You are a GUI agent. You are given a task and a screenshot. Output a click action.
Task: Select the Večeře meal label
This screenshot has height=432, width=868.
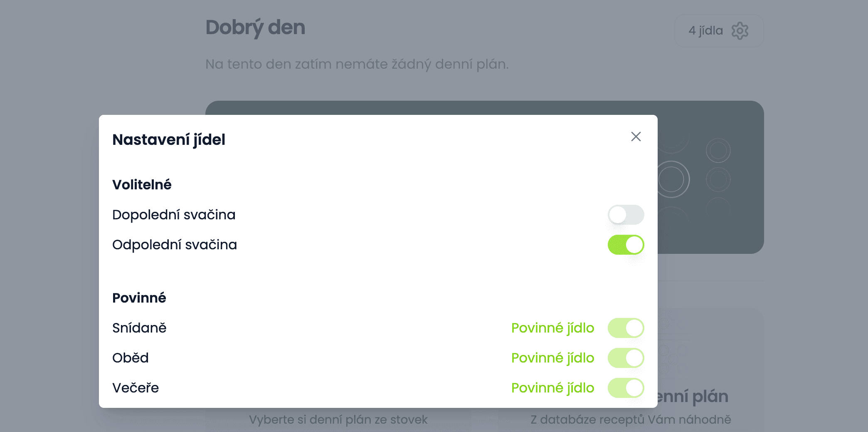(x=136, y=388)
